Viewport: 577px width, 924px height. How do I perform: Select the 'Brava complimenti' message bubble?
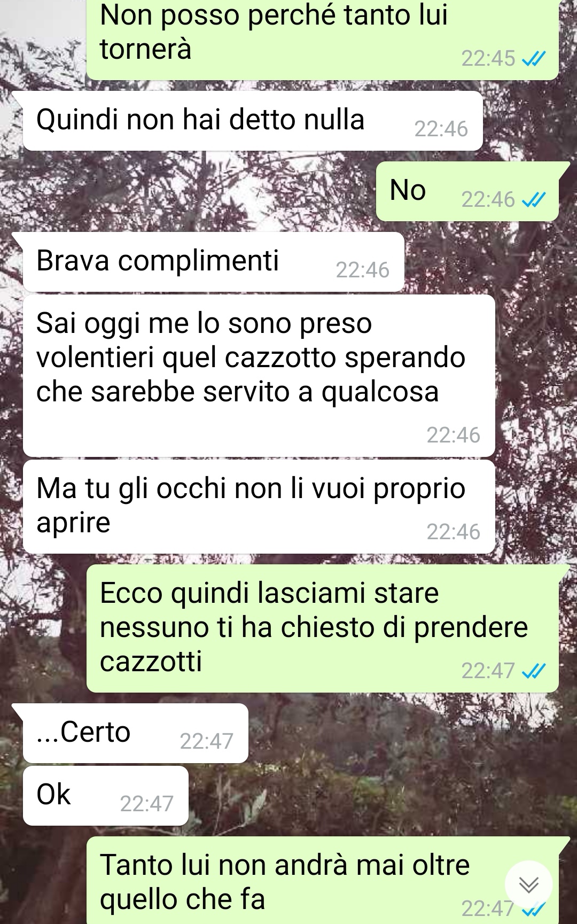coord(214,262)
